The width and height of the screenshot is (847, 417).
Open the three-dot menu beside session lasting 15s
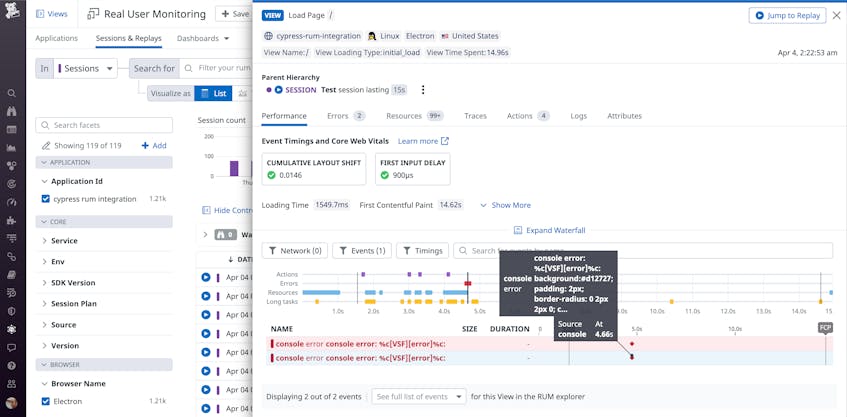423,90
